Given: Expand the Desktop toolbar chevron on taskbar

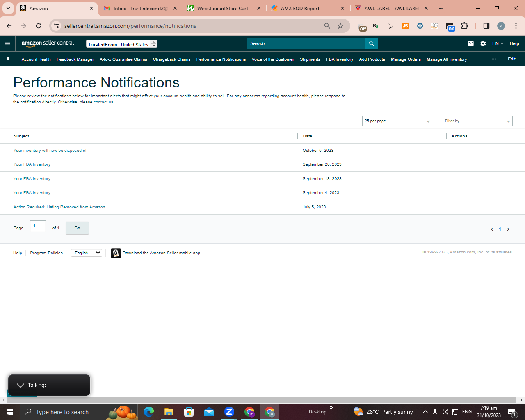Looking at the screenshot, I should [x=331, y=408].
